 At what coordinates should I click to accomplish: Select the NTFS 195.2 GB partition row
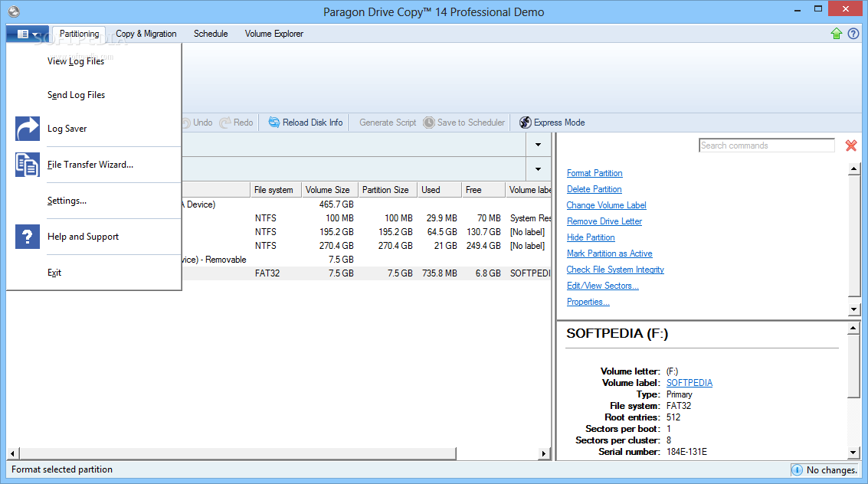366,232
